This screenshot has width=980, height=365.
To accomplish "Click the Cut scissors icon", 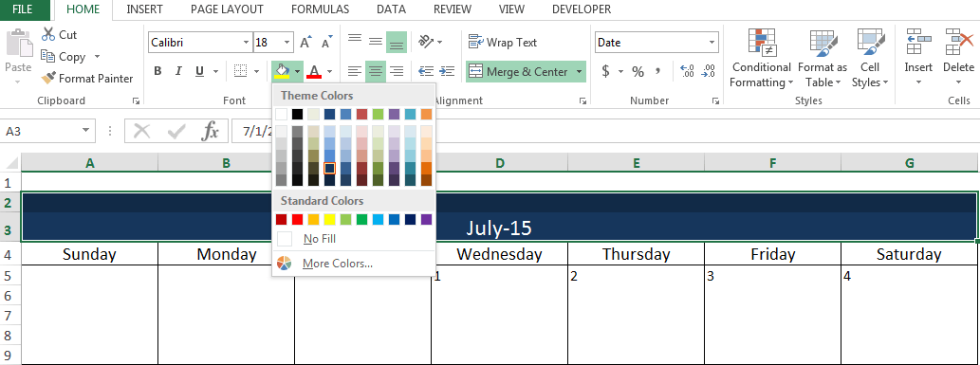I will [x=48, y=34].
